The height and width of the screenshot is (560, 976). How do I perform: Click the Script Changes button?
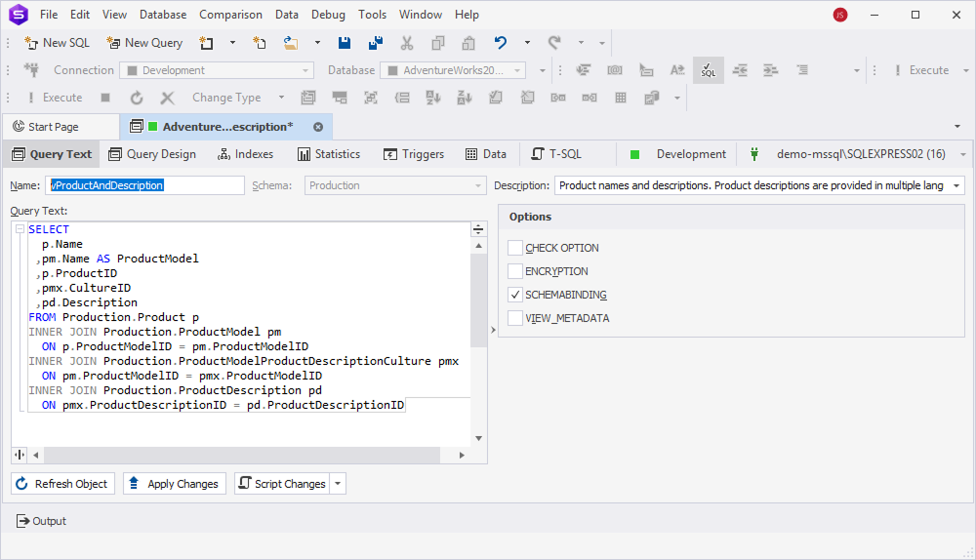(x=283, y=484)
